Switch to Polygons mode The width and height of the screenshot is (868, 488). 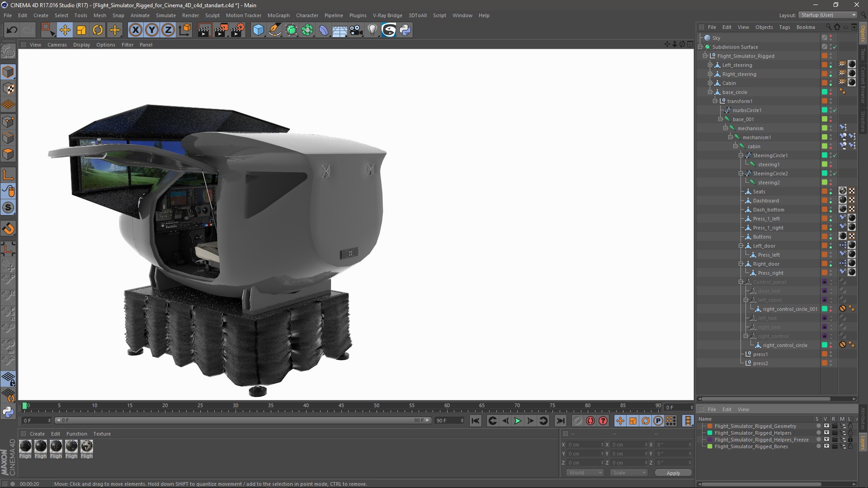(8, 154)
